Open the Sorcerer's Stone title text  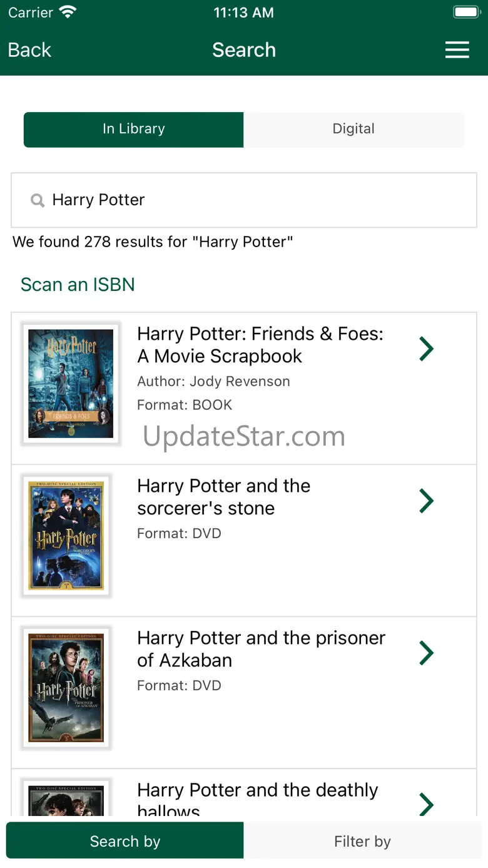pos(223,497)
